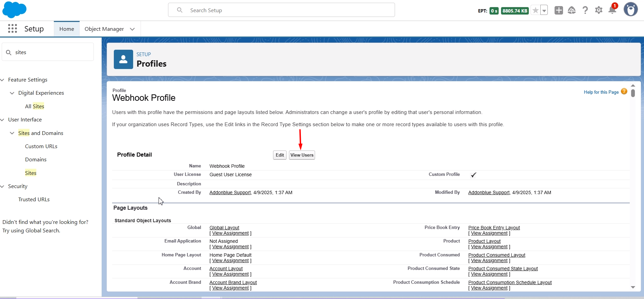Click the View Users button

point(302,155)
